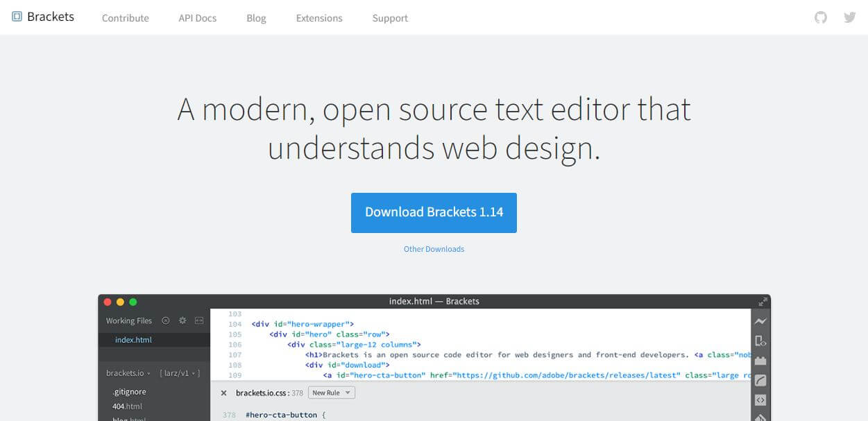Viewport: 868px width, 421px height.
Task: Click line number 107 in the gutter
Action: 235,354
